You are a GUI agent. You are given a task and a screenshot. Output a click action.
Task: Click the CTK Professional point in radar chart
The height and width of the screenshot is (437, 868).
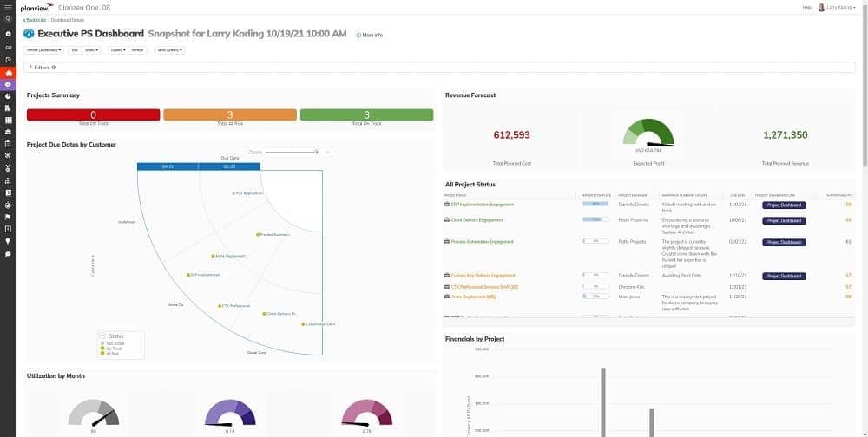[x=220, y=306]
